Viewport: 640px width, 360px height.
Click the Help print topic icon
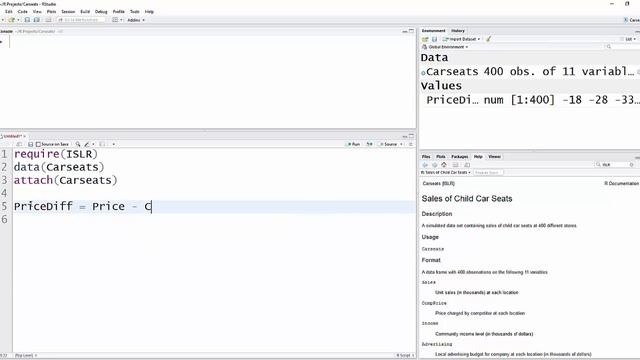[x=456, y=165]
